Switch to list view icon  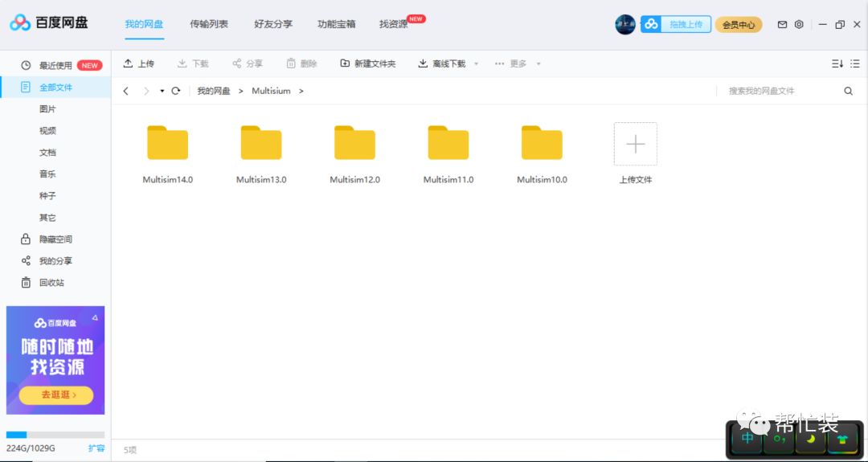[x=854, y=63]
